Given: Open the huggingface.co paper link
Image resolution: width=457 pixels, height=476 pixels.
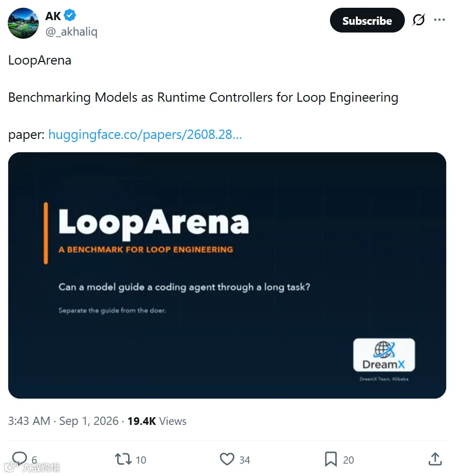Looking at the screenshot, I should pyautogui.click(x=145, y=134).
